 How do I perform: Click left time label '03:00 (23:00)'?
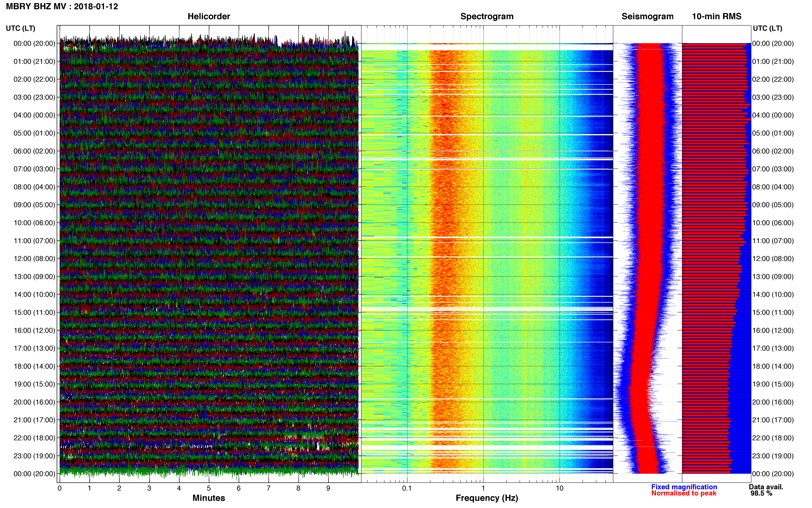tap(35, 97)
